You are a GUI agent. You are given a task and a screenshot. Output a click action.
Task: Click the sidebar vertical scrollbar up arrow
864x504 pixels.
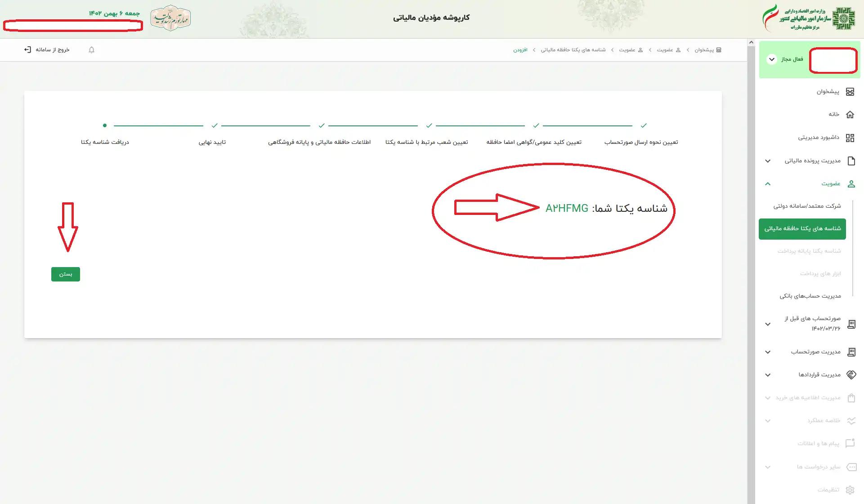751,43
